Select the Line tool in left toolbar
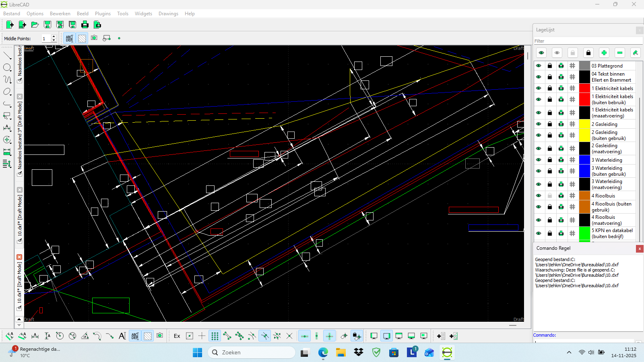The height and width of the screenshot is (362, 644). (x=7, y=56)
